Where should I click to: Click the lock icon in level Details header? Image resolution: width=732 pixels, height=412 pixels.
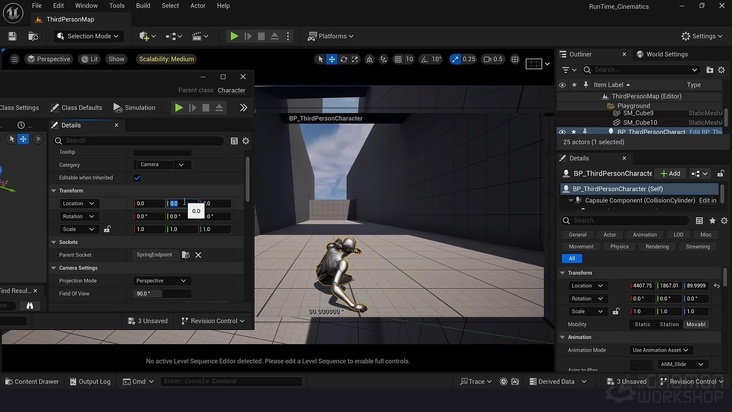pos(721,174)
